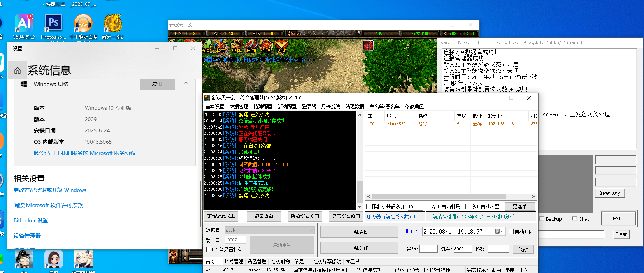
Task: Click the 活动 (events) game icon
Action: tap(281, 46)
